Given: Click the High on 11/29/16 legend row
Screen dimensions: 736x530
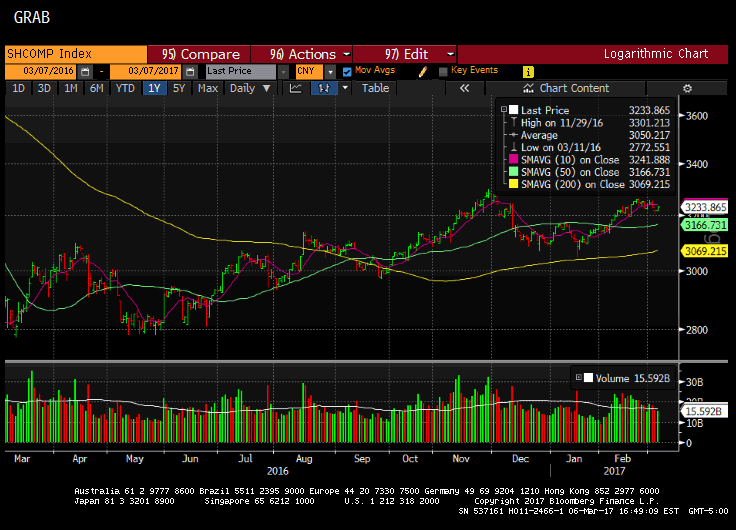Looking at the screenshot, I should (x=590, y=123).
